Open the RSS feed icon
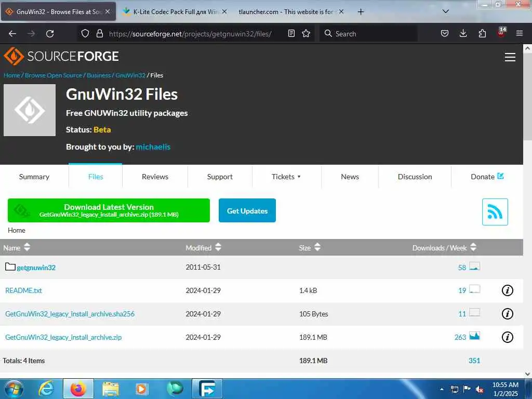The image size is (532, 399). click(495, 212)
